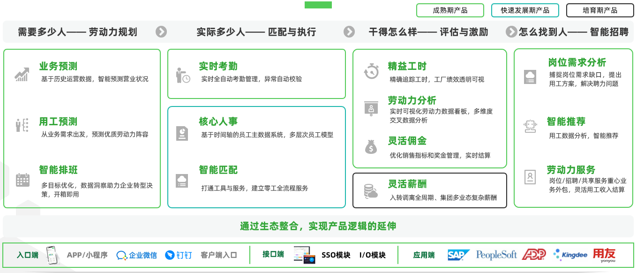Click the description 优化销售指标和奖金管理，实时结算
The image size is (644, 273).
coord(440,156)
